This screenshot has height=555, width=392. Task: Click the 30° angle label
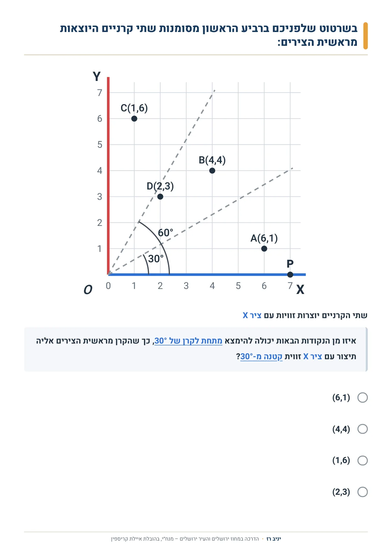pos(156,259)
